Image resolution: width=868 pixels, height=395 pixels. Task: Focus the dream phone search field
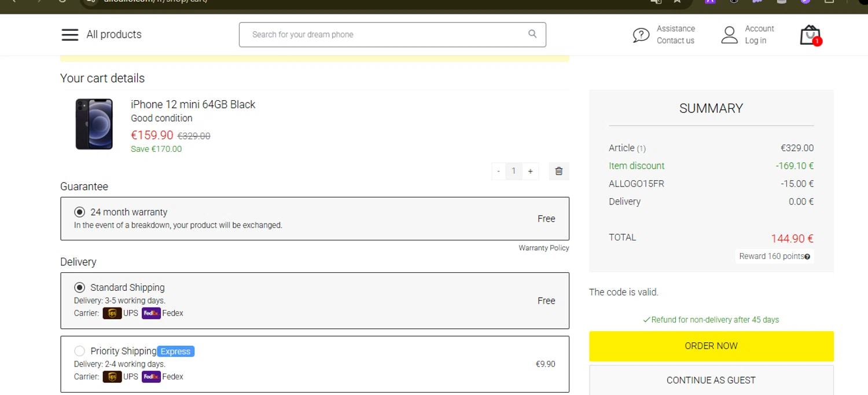coord(392,35)
